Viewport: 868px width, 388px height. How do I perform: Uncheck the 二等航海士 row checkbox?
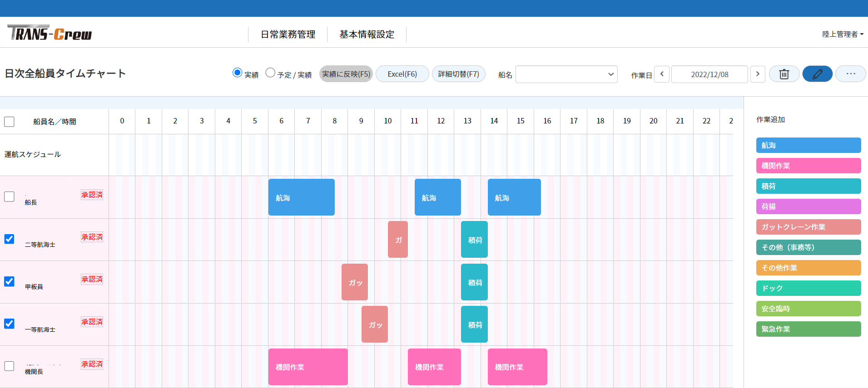coord(9,239)
